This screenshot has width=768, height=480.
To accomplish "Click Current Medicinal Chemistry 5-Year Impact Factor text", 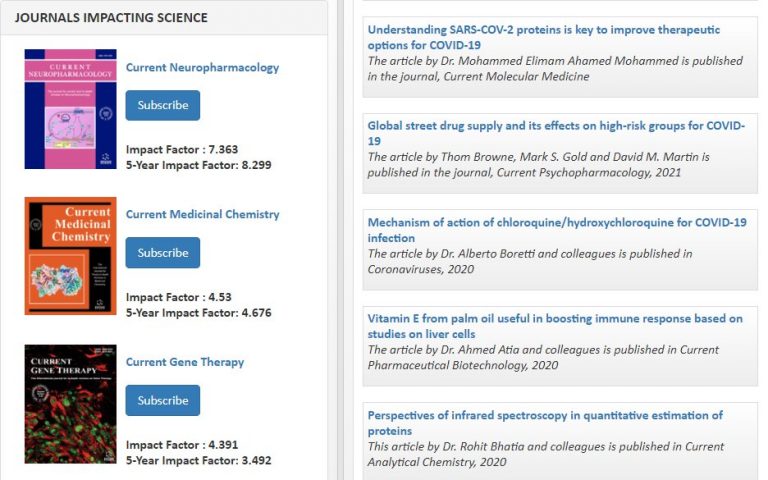I will (198, 313).
